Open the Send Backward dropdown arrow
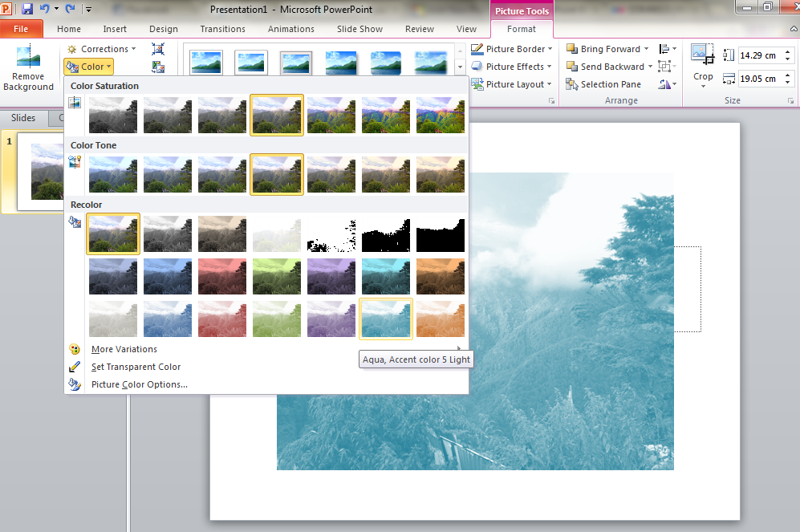This screenshot has height=532, width=800. 650,67
